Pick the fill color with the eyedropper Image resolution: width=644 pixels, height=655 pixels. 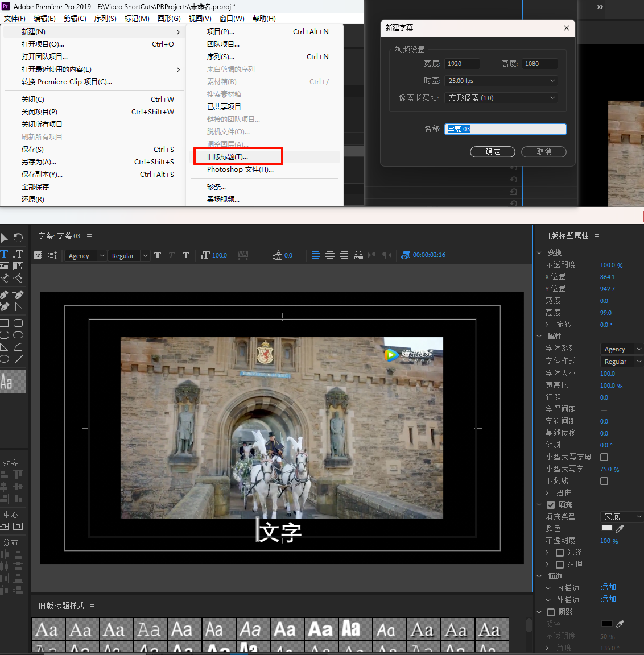[620, 528]
